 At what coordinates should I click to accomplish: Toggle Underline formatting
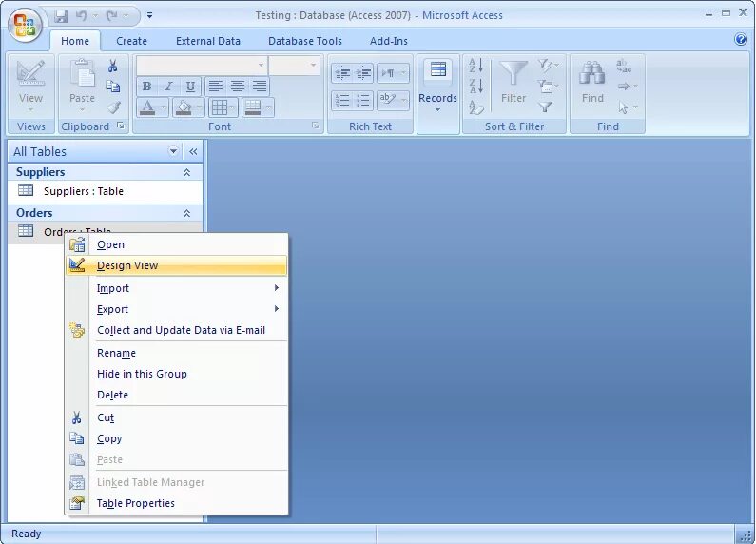click(190, 87)
